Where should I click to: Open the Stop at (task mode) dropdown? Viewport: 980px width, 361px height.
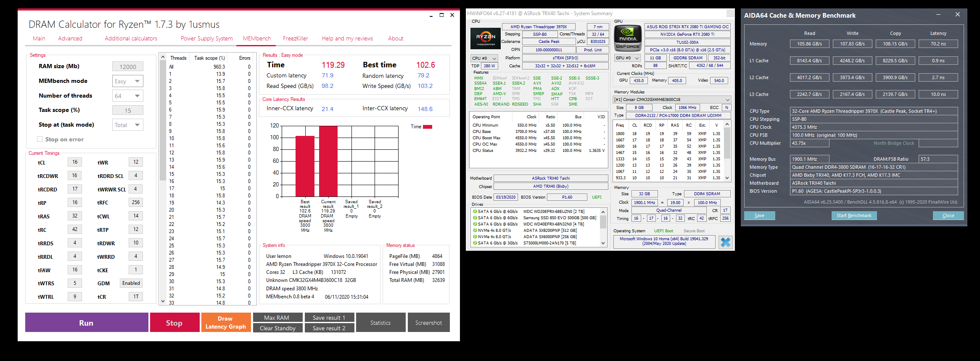point(128,125)
